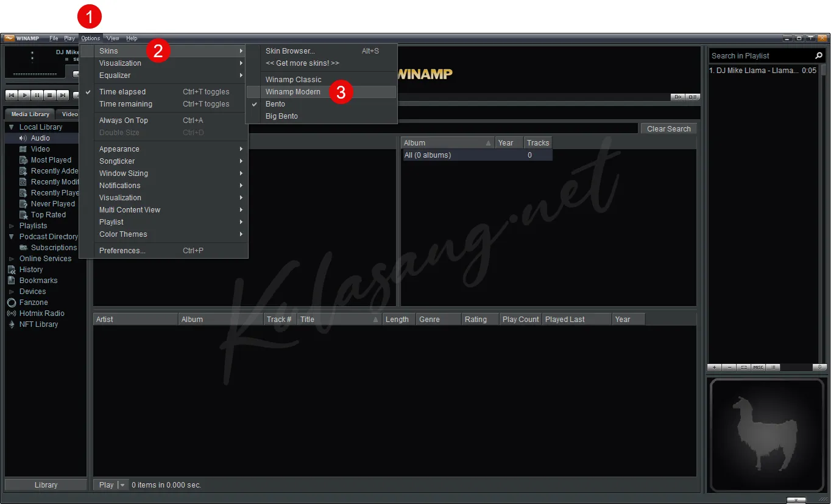
Task: Enable Always On Top in Options menu
Action: click(x=163, y=121)
